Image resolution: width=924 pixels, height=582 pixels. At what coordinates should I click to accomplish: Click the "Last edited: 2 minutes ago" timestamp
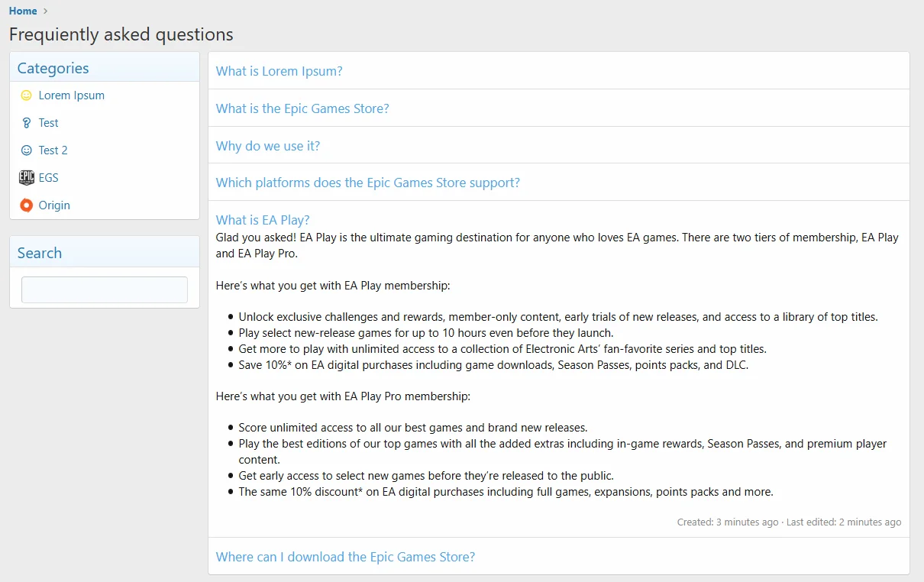coord(844,522)
